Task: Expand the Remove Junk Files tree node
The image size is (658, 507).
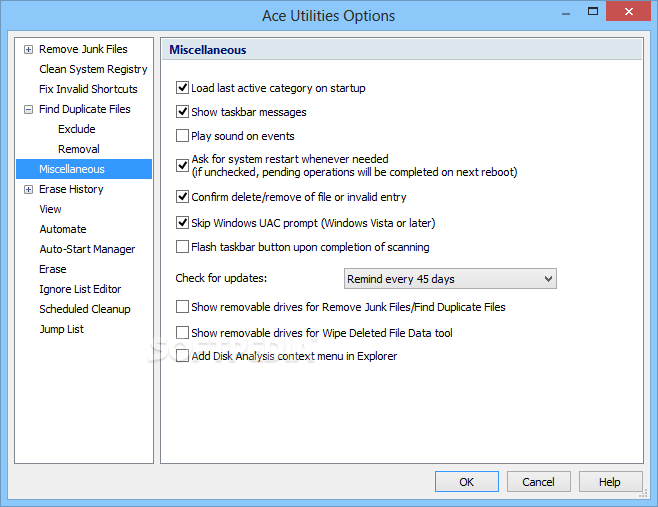Action: point(28,50)
